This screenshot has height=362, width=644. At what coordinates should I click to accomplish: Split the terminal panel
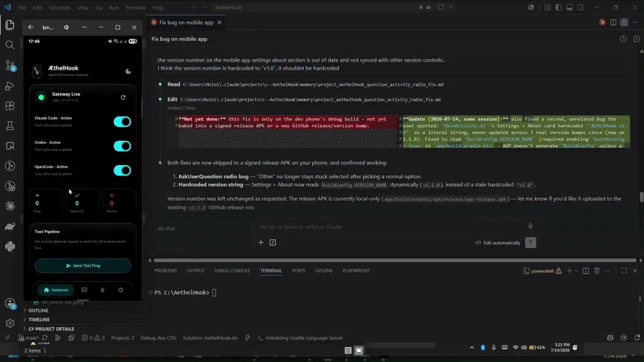click(586, 270)
